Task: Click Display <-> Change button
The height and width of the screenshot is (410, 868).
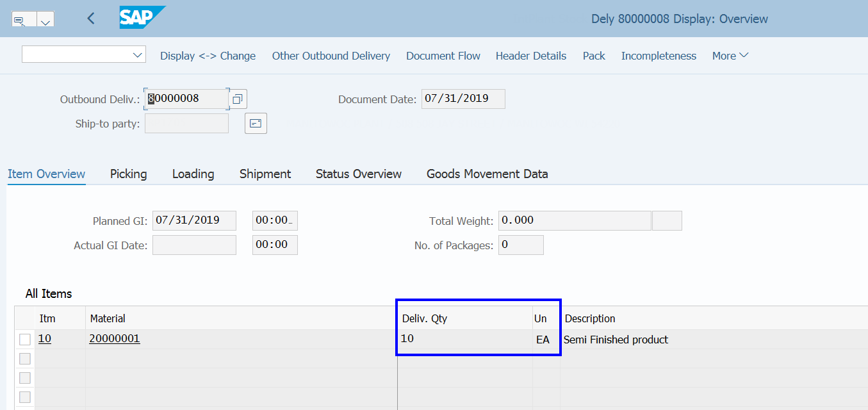Action: (x=208, y=56)
